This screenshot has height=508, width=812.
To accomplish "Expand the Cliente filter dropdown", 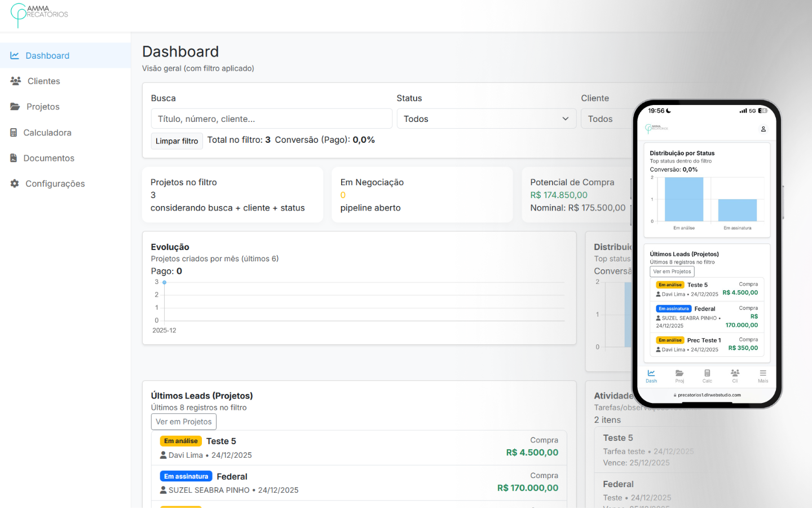I will coord(606,119).
